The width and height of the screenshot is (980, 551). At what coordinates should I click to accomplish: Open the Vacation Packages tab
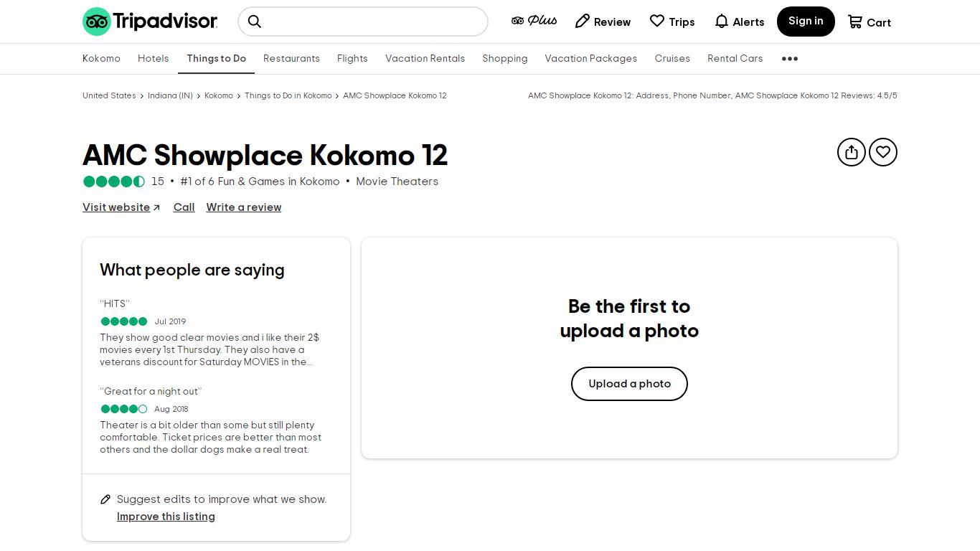point(591,59)
